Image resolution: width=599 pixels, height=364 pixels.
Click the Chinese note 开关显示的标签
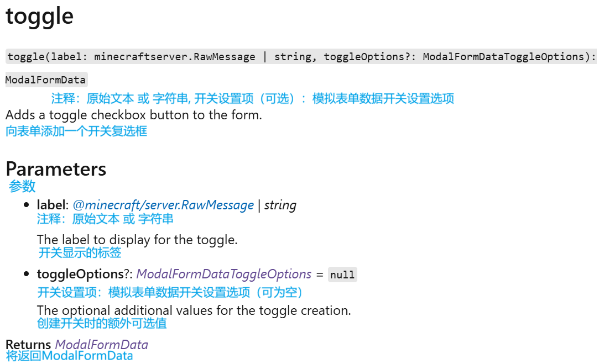pos(80,252)
